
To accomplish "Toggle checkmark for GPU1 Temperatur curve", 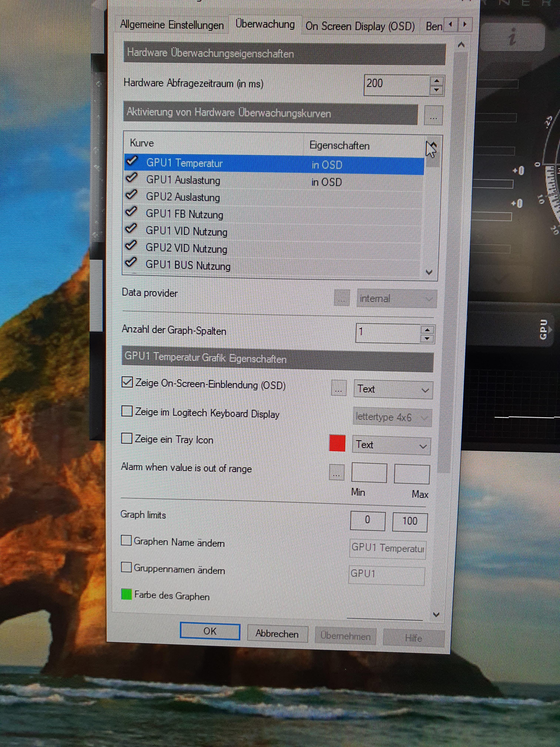I will [131, 160].
